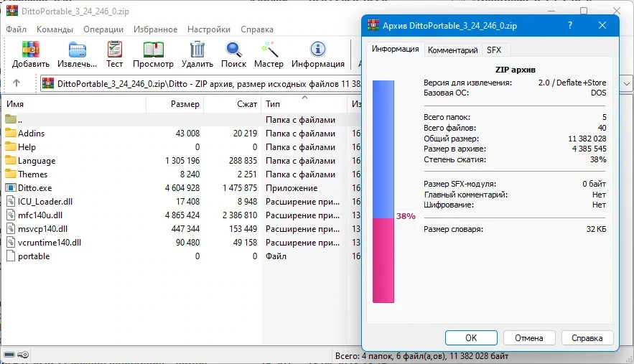Sort by the Имя column header
The width and height of the screenshot is (634, 364).
(x=73, y=104)
